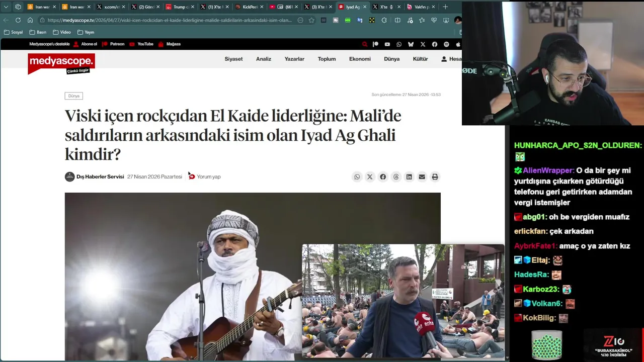Viewport: 644px width, 362px height.
Task: Open Patreon icon in top-right social bar
Action: (x=375, y=44)
